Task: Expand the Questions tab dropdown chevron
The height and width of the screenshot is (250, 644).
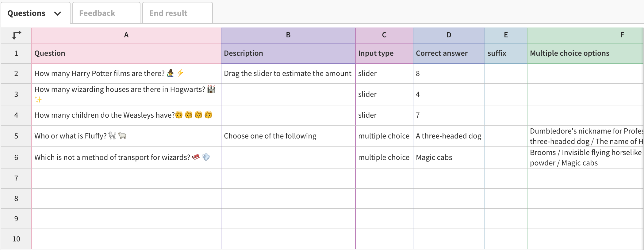Action: point(57,13)
